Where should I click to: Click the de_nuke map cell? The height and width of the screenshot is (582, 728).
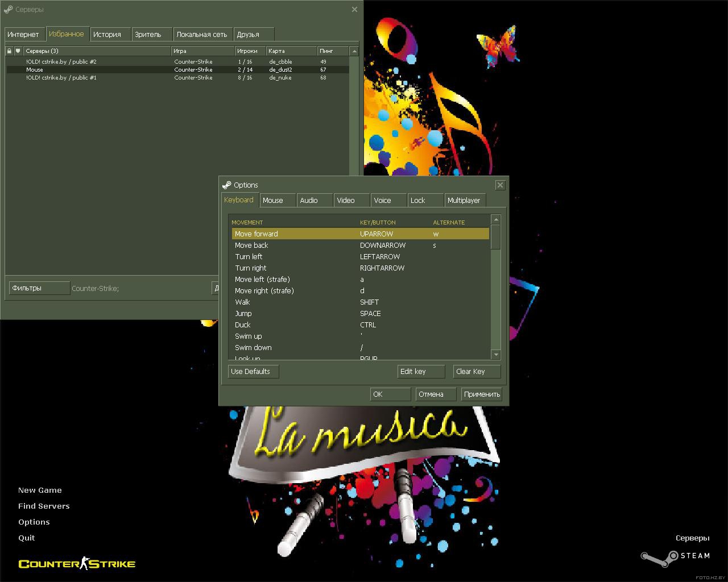(280, 77)
